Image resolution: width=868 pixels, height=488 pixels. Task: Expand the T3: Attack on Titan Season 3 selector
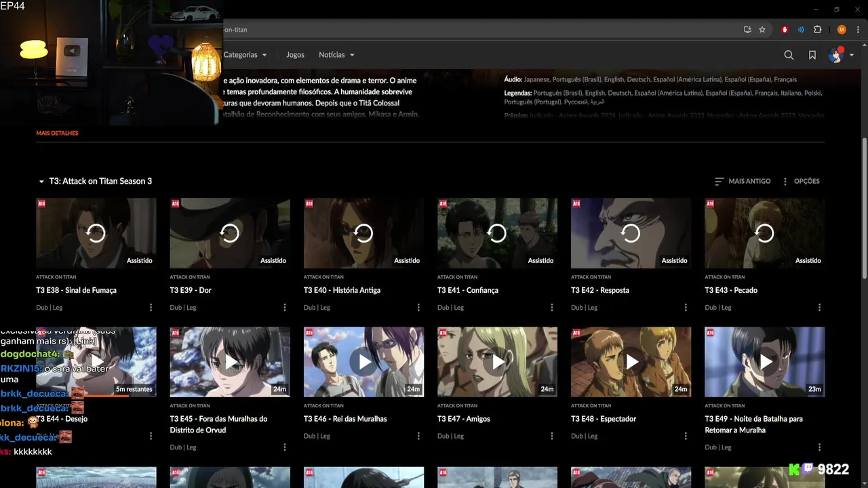95,181
